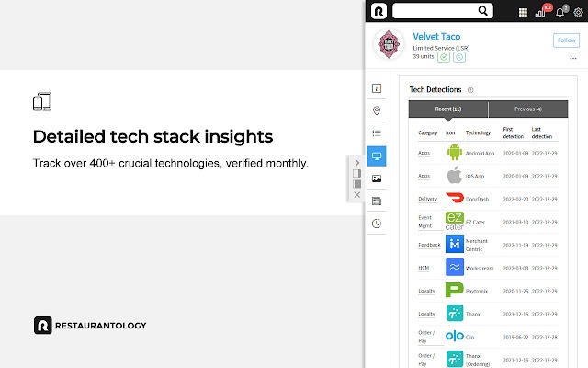Click the Follow button
Screen dimensions: 588x368
tap(566, 40)
